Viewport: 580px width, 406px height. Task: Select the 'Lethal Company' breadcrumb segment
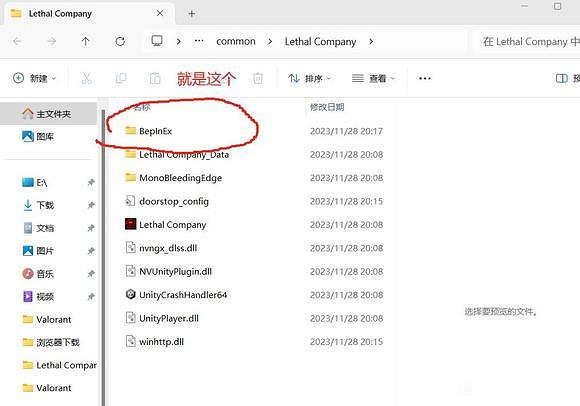tap(320, 42)
